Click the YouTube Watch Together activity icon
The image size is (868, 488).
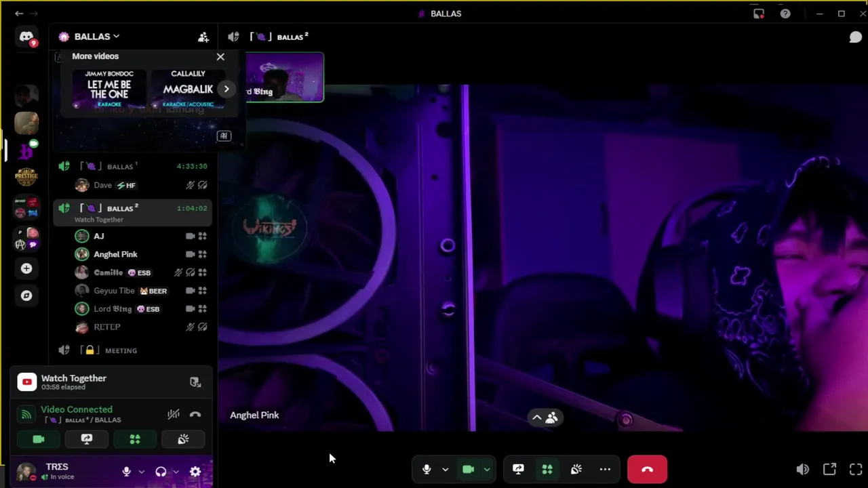coord(27,382)
